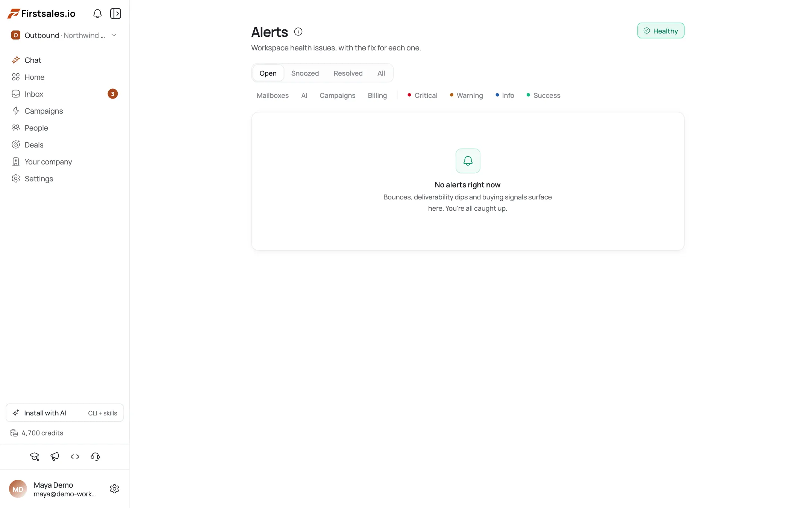Click the MD avatar
Image resolution: width=812 pixels, height=508 pixels.
tap(18, 489)
